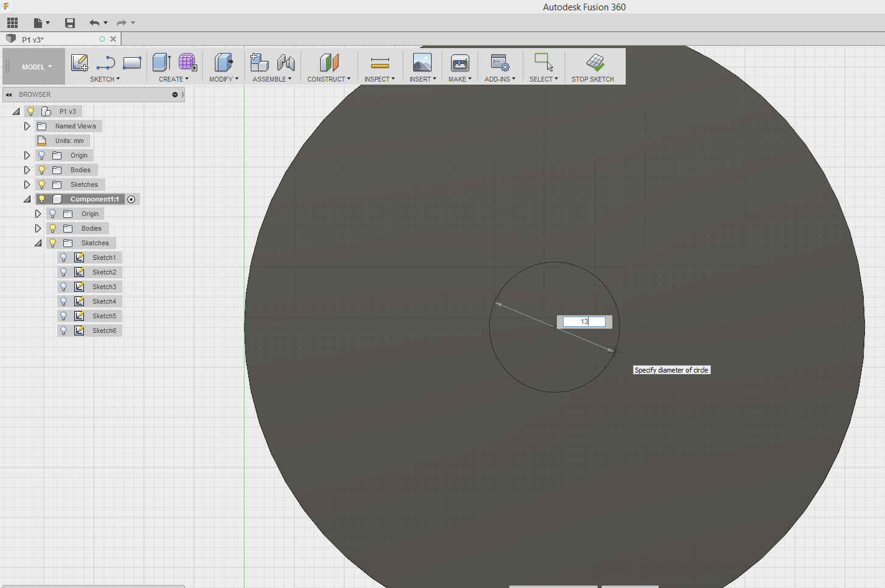Collapse the Component1:1 node
Screen dimensions: 885x588
tap(27, 199)
